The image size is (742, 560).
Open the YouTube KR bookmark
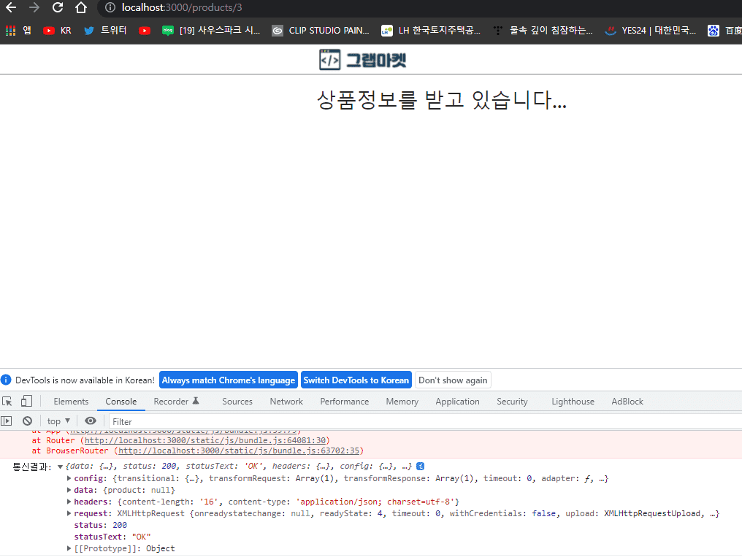[57, 31]
